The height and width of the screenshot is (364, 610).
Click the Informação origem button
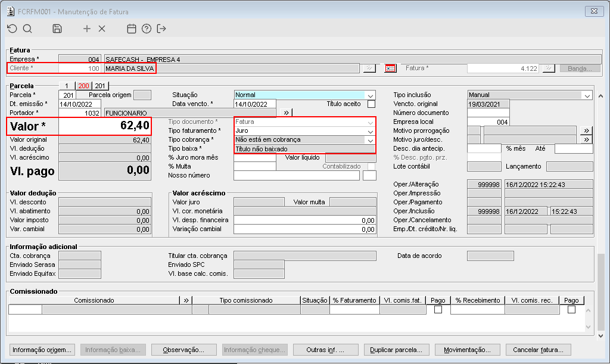(42, 350)
